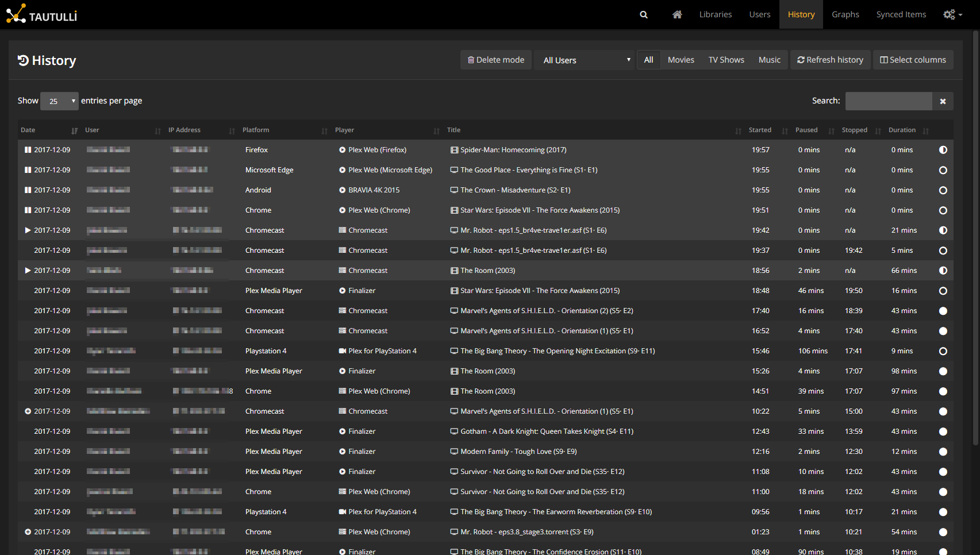
Task: Click the Tautulli logo
Action: 40,14
